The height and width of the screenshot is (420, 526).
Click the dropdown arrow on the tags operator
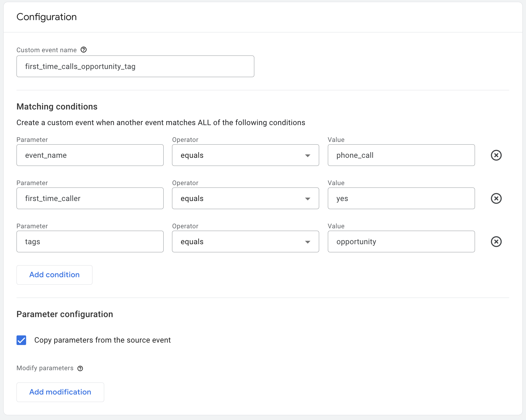(308, 241)
